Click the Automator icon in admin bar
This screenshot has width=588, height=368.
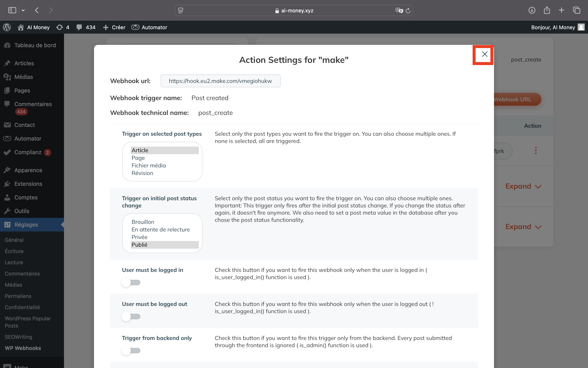135,27
